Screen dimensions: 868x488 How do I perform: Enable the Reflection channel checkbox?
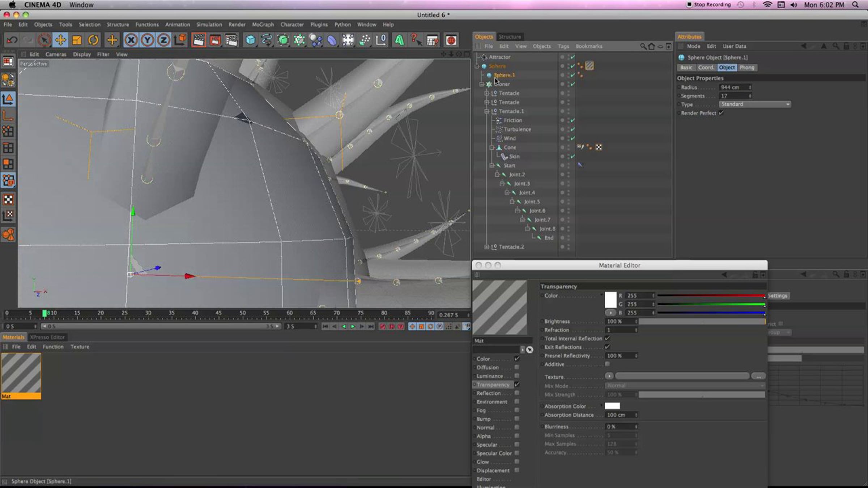[x=517, y=393]
